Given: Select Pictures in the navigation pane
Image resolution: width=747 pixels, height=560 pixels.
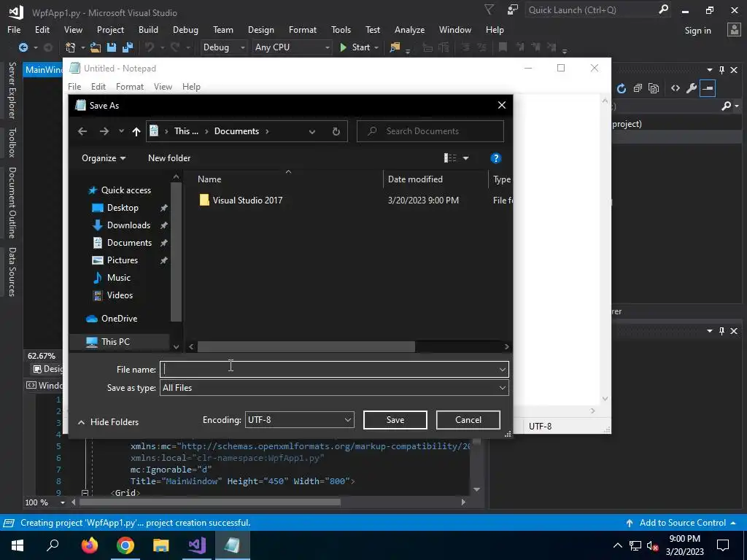Looking at the screenshot, I should [x=122, y=260].
